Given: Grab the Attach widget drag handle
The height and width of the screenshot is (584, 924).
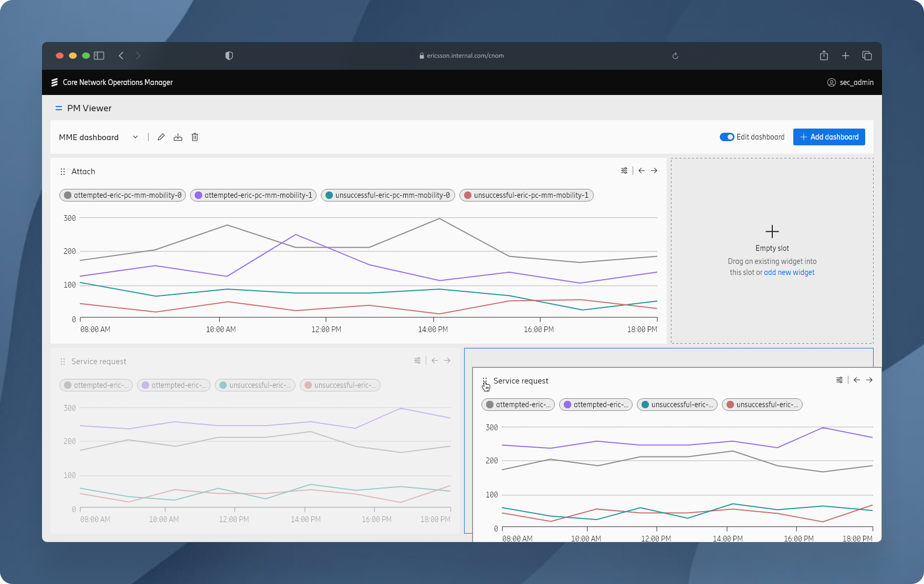Looking at the screenshot, I should [x=62, y=172].
